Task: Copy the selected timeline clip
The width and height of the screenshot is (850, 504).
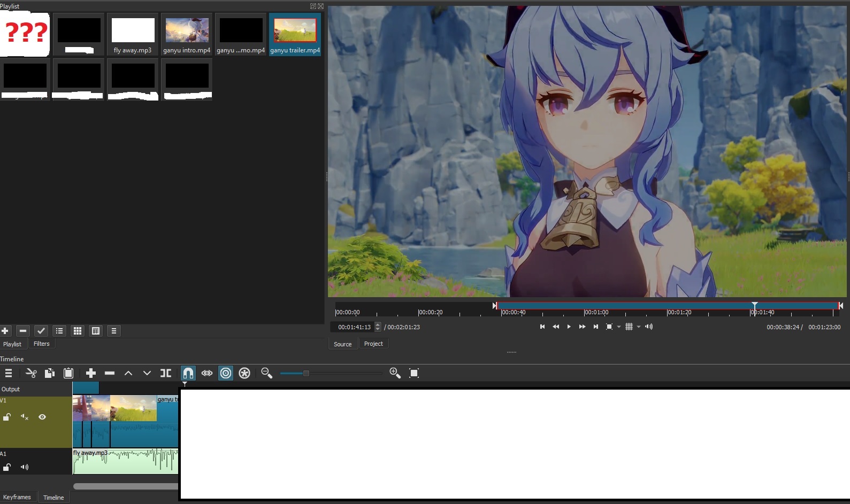Action: click(50, 373)
